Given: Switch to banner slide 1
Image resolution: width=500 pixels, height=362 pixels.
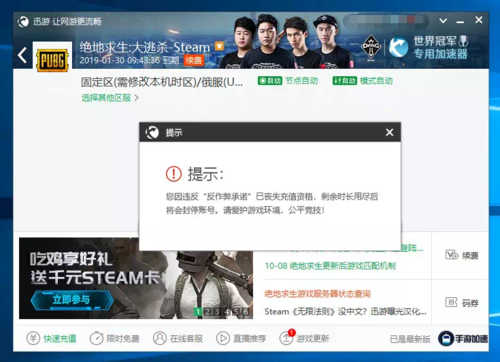Looking at the screenshot, I should click(x=198, y=312).
